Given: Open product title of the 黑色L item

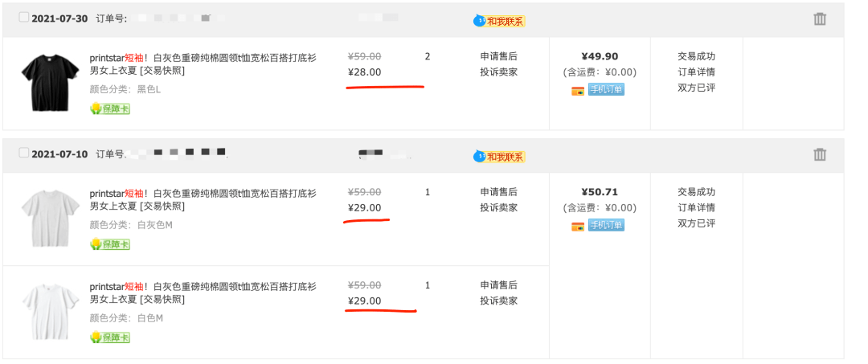Looking at the screenshot, I should (203, 63).
